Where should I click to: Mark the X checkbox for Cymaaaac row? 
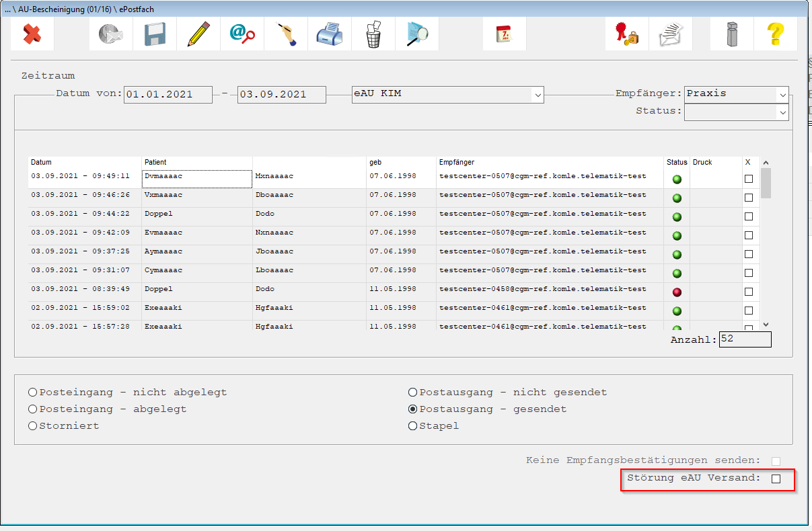749,274
